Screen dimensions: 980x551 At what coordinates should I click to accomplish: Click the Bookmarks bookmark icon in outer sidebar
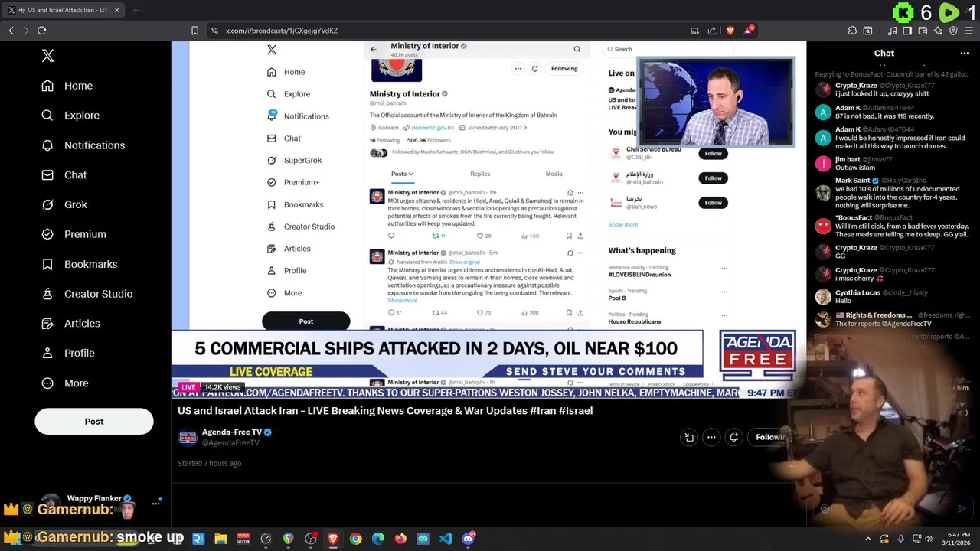[x=47, y=264]
